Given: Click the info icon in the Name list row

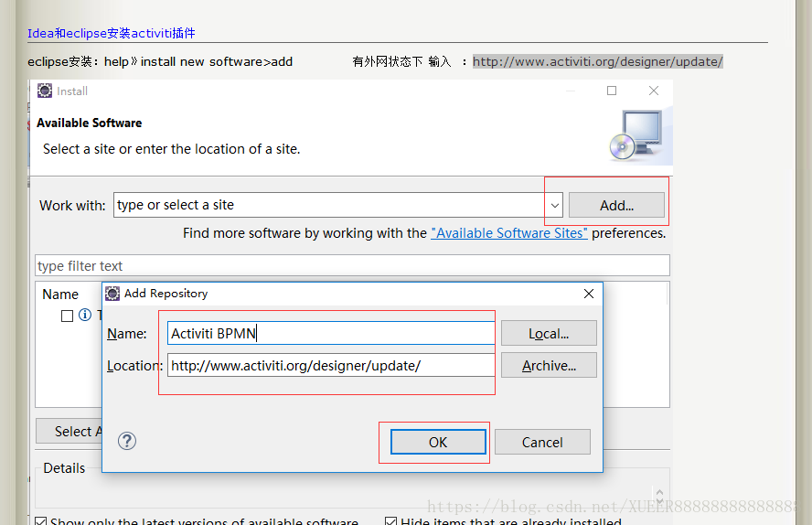Looking at the screenshot, I should [85, 315].
